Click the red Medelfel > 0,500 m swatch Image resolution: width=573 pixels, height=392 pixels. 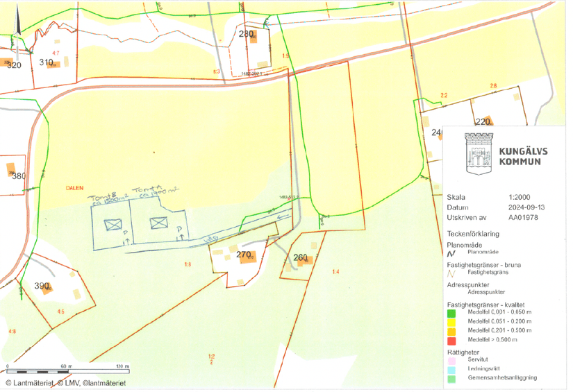point(451,340)
